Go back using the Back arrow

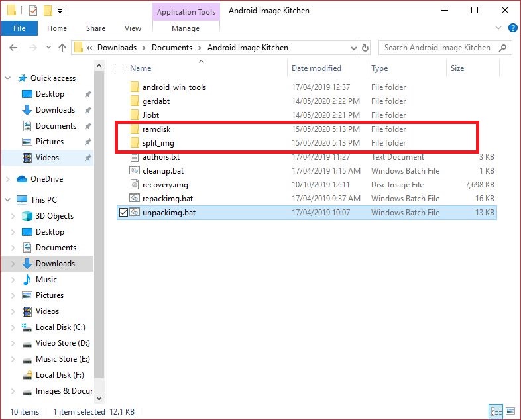(13, 48)
